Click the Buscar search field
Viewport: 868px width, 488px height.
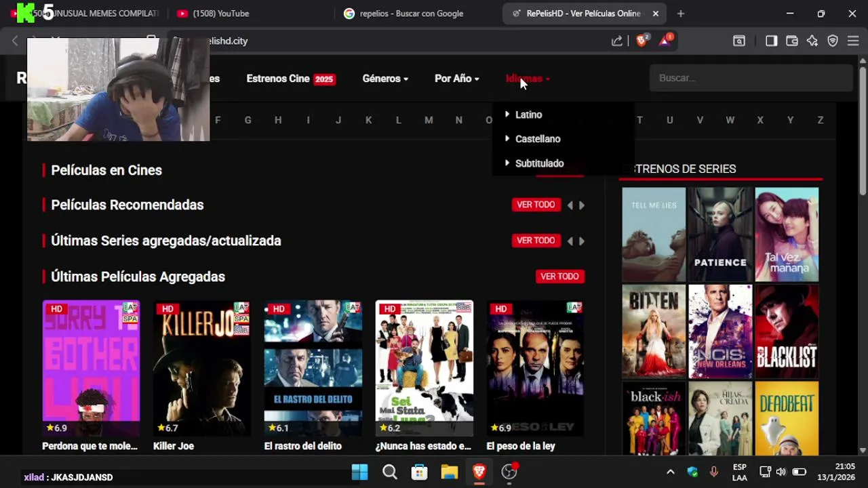[751, 78]
